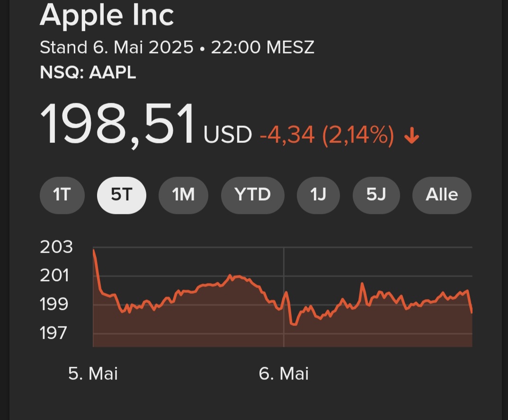The width and height of the screenshot is (508, 420).
Task: Click the 5. Mai date label
Action: (93, 374)
